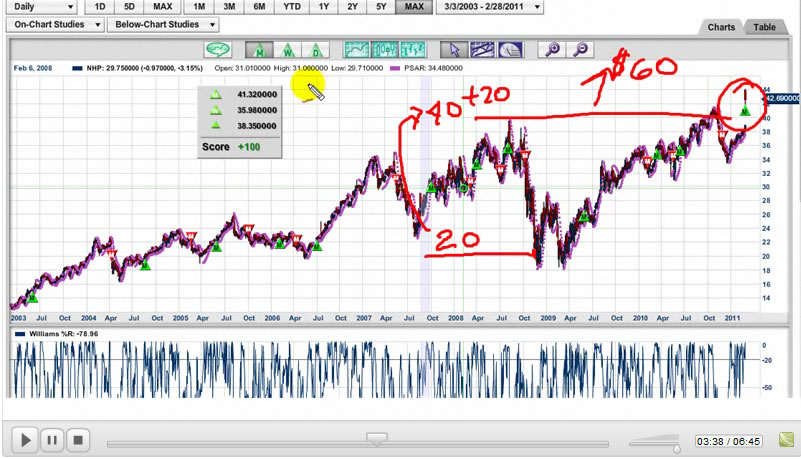Switch to OHLC bar chart style

tap(413, 50)
